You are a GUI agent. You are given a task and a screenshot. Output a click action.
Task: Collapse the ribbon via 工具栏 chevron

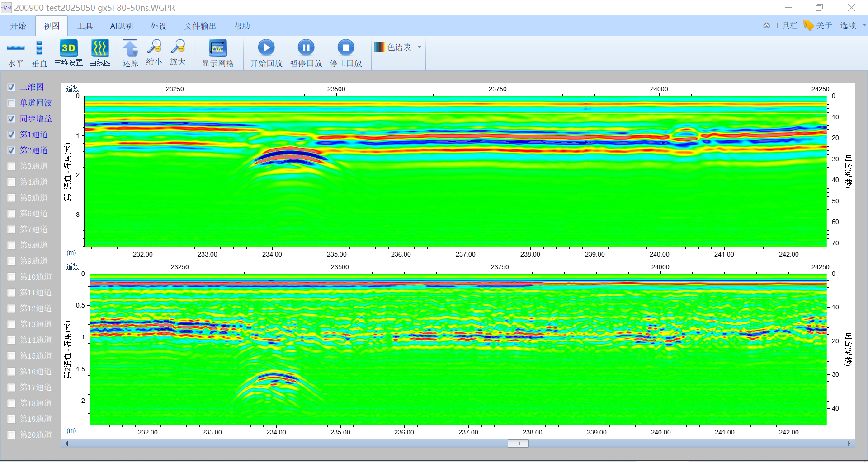pos(767,26)
